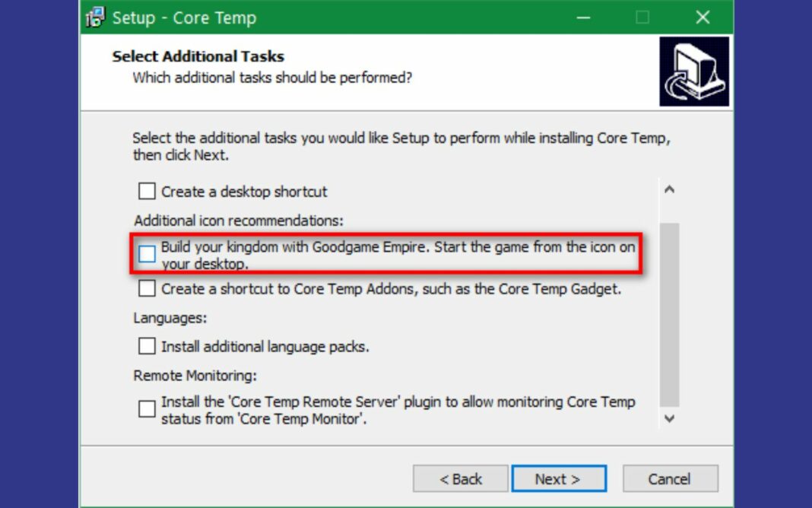Click the "Setup - Core Temp" title bar text

184,17
